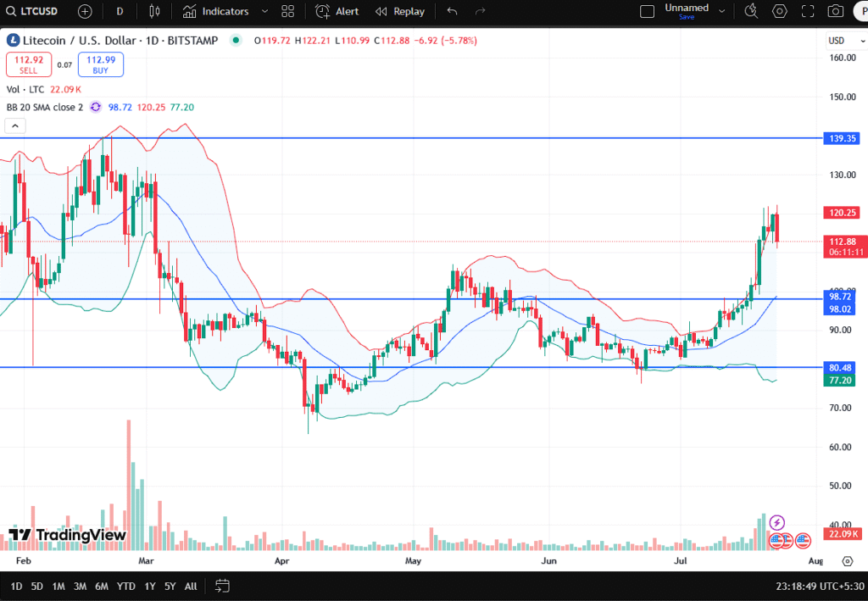This screenshot has height=601, width=868.
Task: Click the 112.99 BUY button
Action: [x=101, y=64]
